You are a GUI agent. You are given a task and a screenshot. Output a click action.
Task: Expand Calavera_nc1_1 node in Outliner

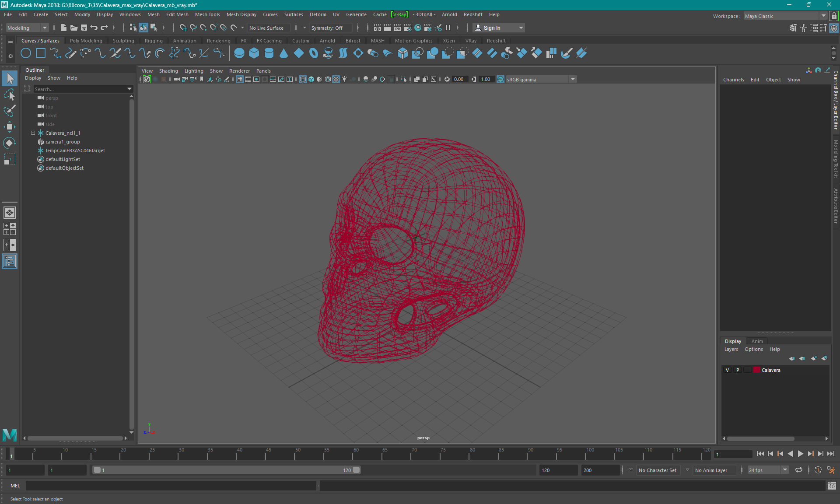pos(33,133)
